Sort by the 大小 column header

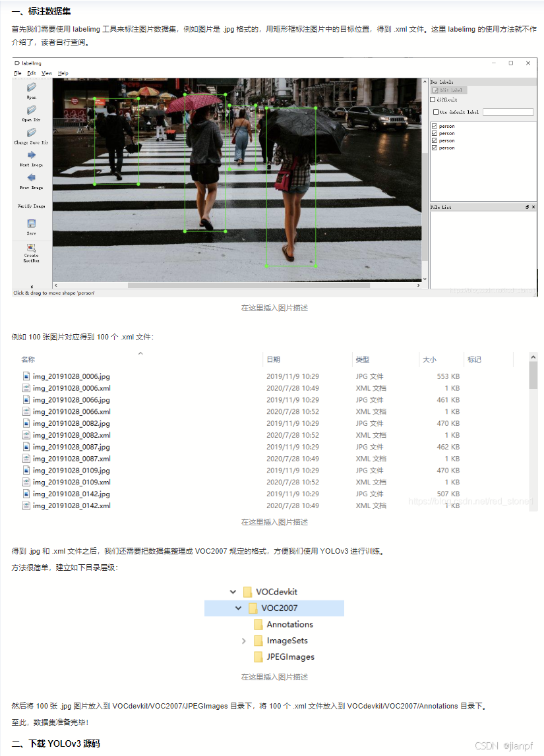pyautogui.click(x=430, y=359)
